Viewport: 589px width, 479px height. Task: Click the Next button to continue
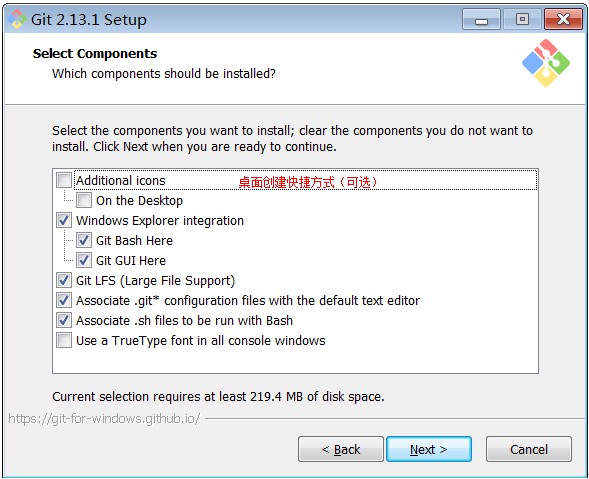pos(429,449)
